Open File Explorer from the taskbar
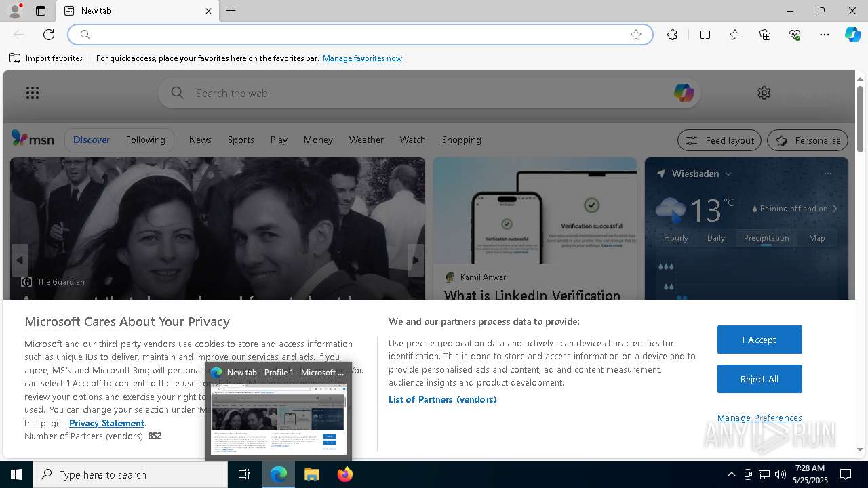This screenshot has height=488, width=868. tap(312, 474)
